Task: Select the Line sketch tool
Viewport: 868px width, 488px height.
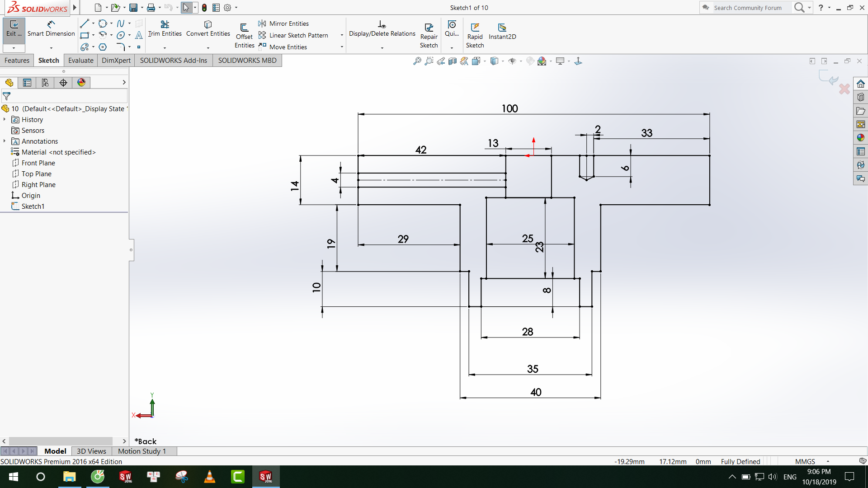Action: (85, 23)
